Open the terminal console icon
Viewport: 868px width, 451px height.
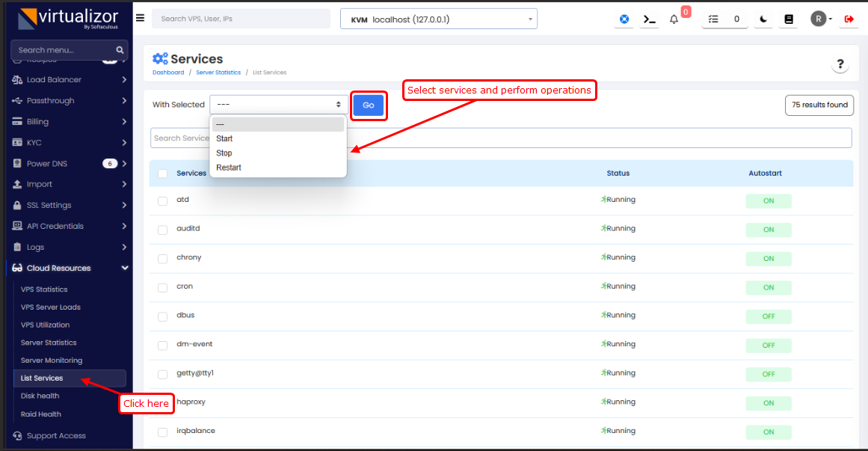[x=650, y=19]
